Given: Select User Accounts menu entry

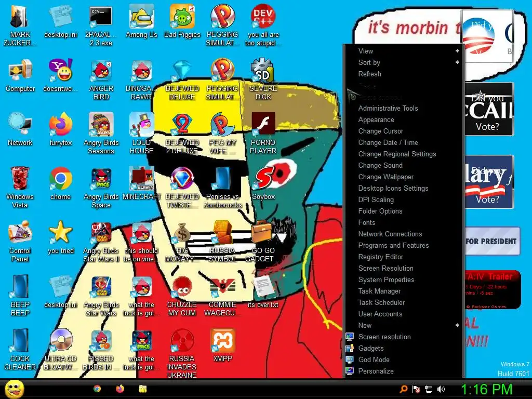Looking at the screenshot, I should (x=403, y=314).
